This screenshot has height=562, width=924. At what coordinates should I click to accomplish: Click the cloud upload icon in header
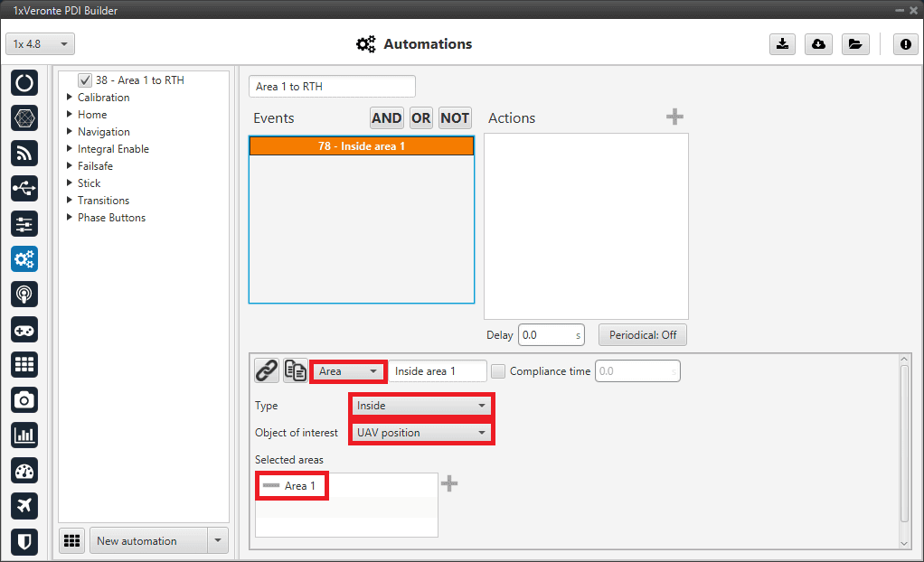tap(818, 44)
